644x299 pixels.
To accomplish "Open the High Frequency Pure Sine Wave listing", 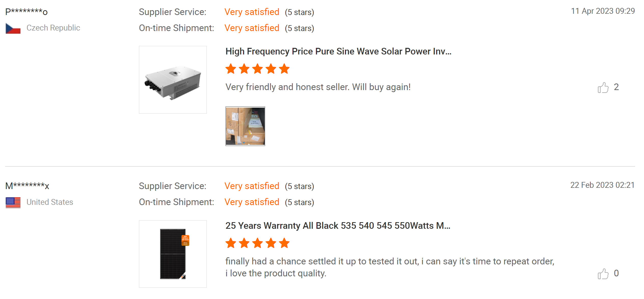I will pyautogui.click(x=338, y=51).
